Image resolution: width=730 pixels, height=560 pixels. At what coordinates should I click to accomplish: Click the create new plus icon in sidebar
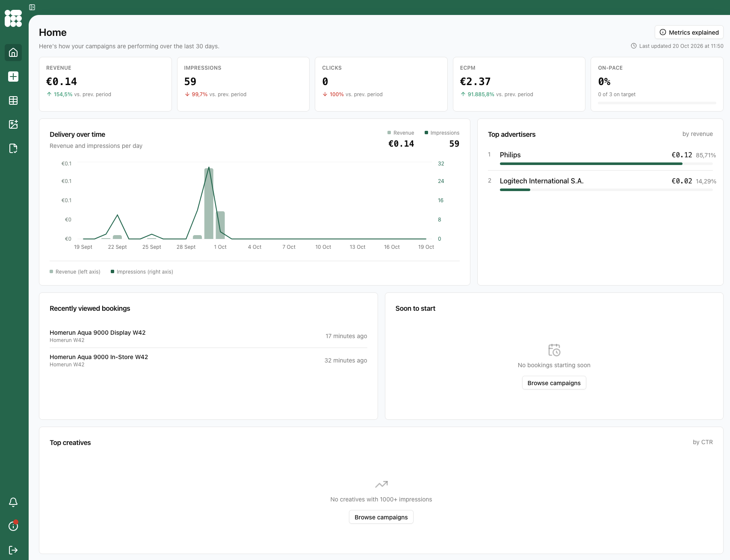13,77
